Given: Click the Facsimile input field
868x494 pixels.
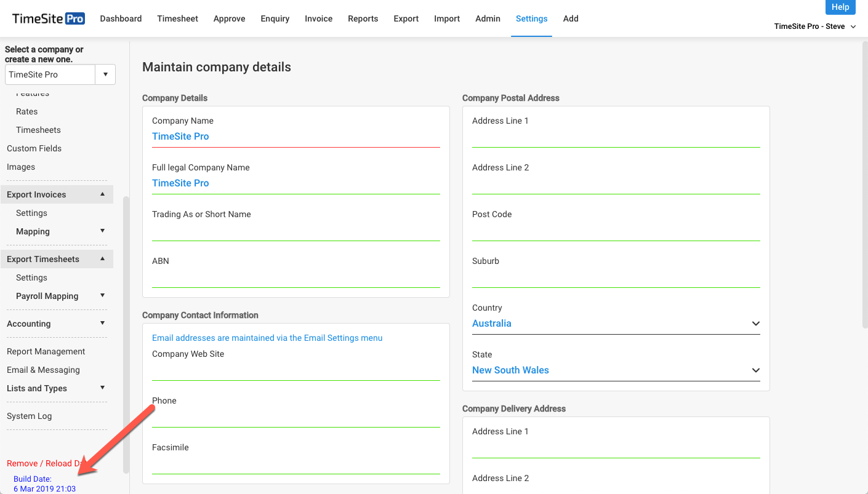Looking at the screenshot, I should [x=296, y=463].
